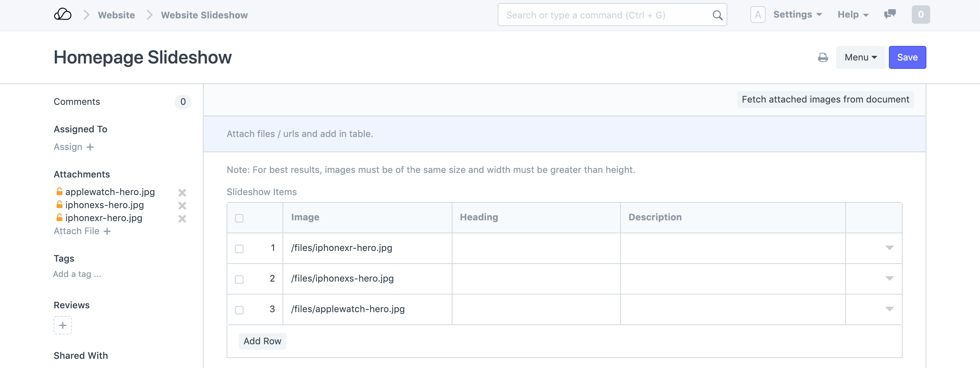Click the cloud home logo icon

[x=63, y=15]
